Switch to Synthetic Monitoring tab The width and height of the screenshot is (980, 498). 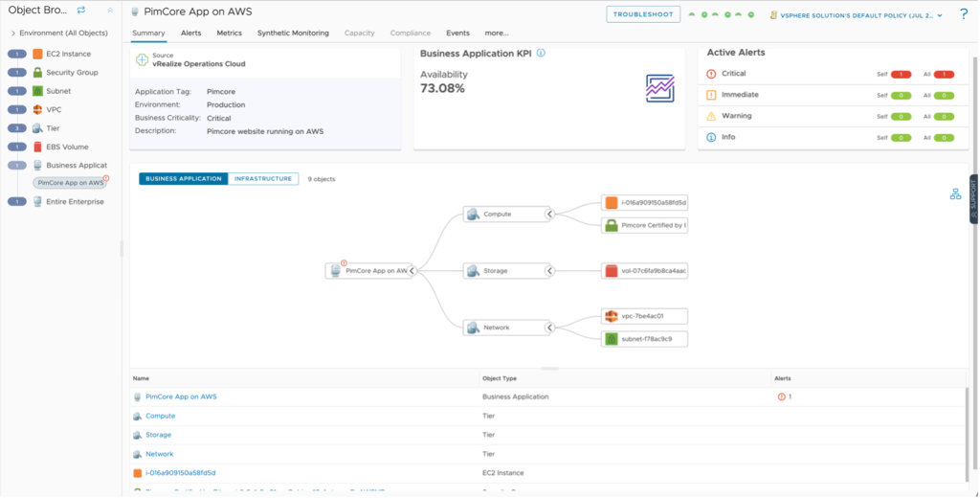(292, 33)
